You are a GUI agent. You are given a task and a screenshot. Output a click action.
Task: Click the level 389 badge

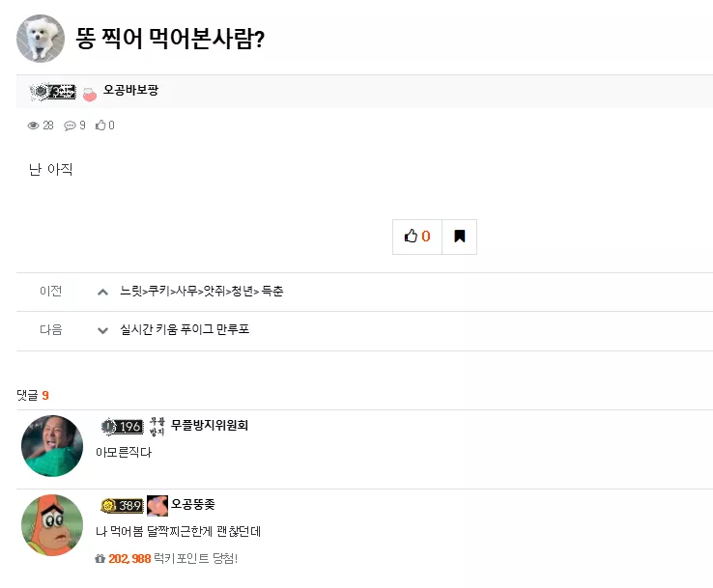coord(122,505)
